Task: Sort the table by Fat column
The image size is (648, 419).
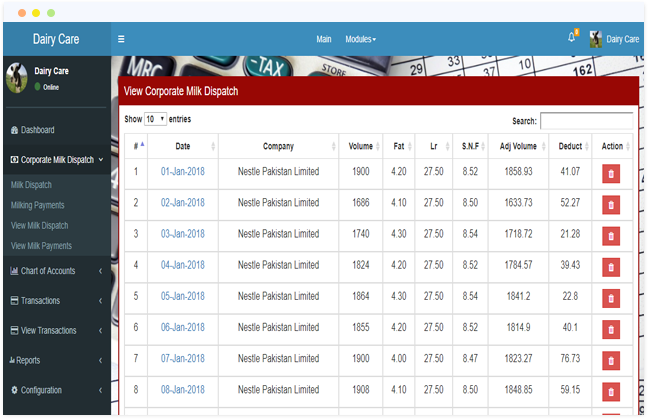Action: point(398,146)
